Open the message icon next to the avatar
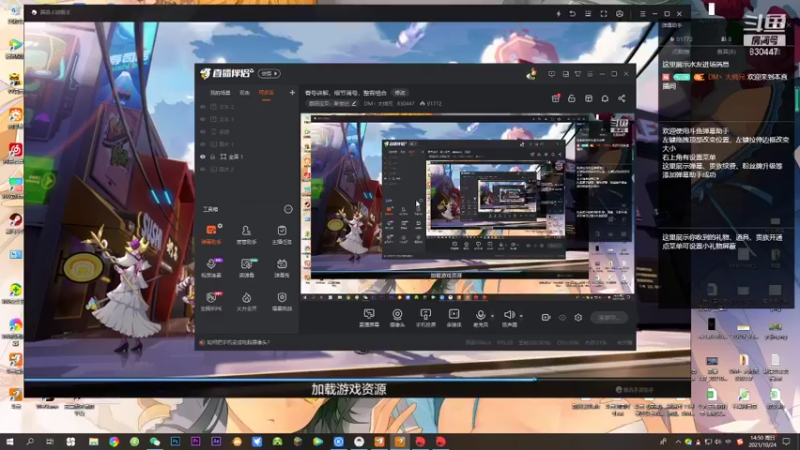Screen dimensions: 800x450 tap(552, 74)
